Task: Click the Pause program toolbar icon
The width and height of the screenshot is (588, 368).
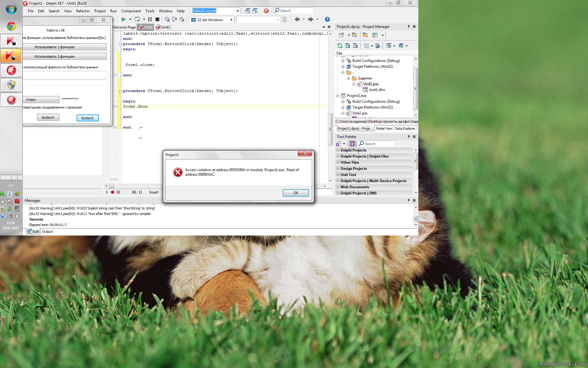Action: pos(150,19)
